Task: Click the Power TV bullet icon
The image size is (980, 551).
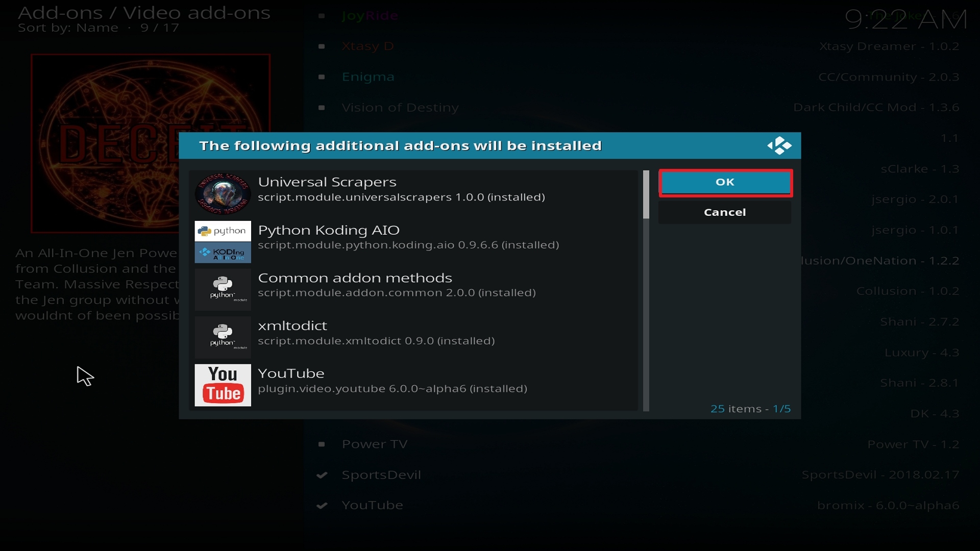Action: (x=322, y=444)
